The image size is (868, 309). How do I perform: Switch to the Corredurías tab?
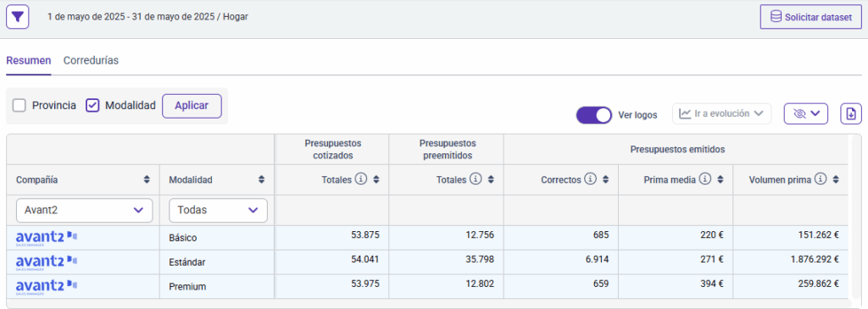[91, 61]
